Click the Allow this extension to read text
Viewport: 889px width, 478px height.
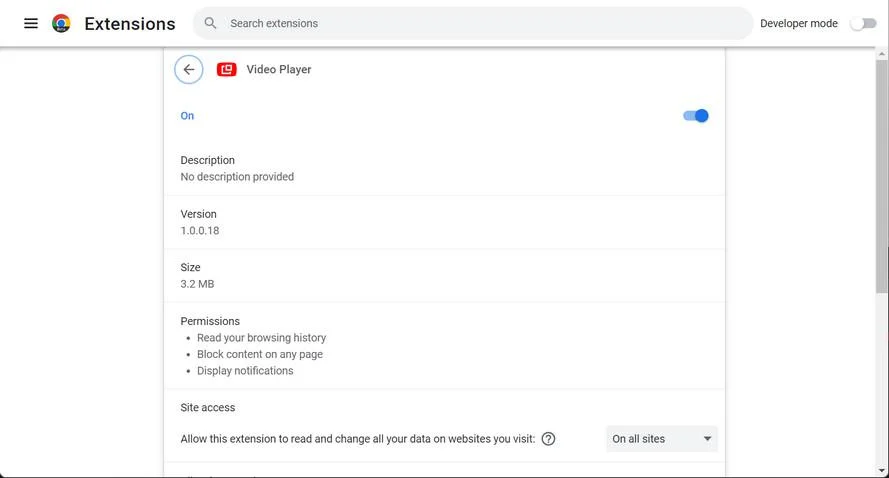(x=358, y=439)
